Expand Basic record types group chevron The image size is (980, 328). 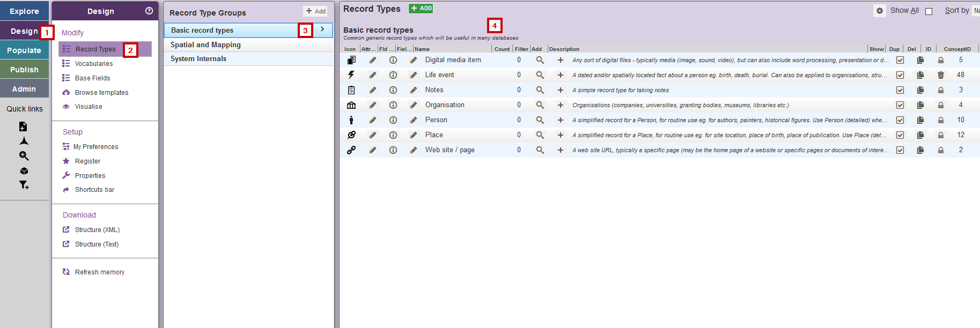tap(322, 29)
